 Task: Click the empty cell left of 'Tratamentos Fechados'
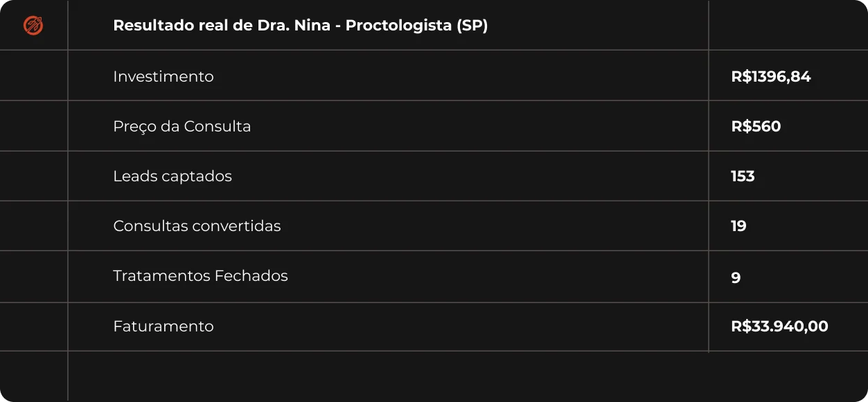33,277
